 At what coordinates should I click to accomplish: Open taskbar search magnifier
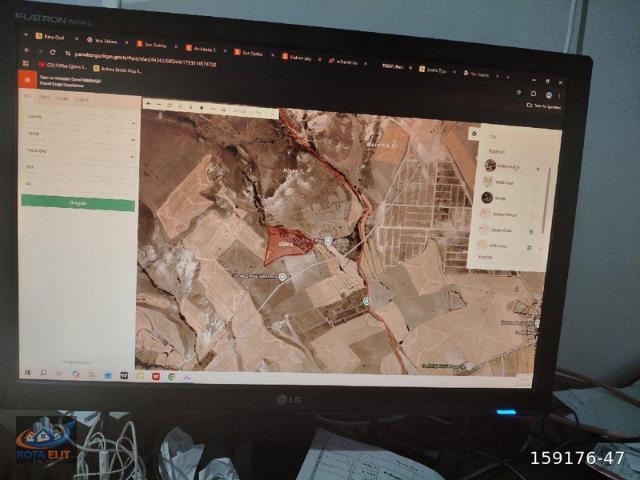(x=43, y=373)
